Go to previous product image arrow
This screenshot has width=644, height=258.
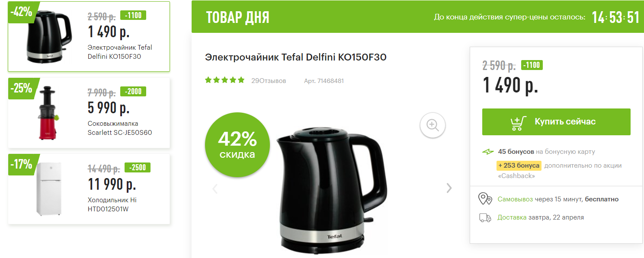[x=215, y=188]
